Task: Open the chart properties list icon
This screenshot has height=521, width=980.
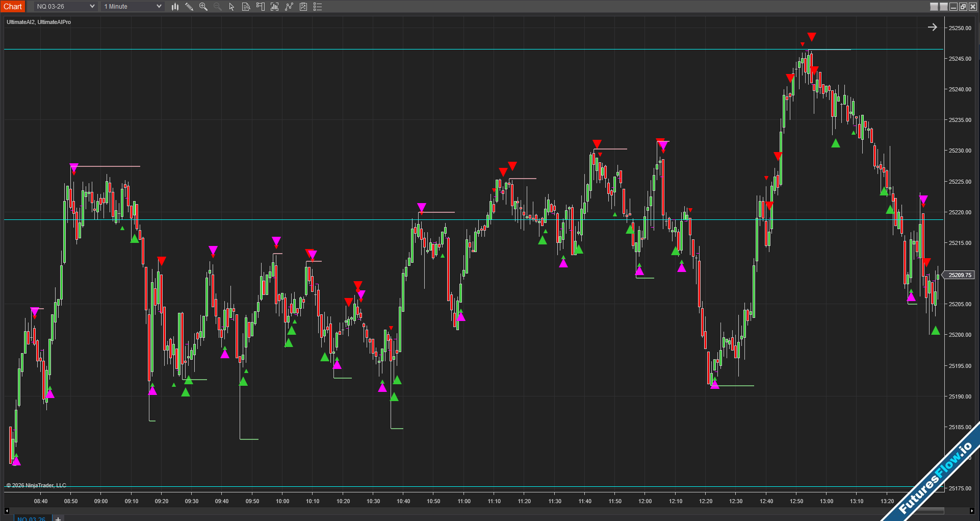Action: 318,7
